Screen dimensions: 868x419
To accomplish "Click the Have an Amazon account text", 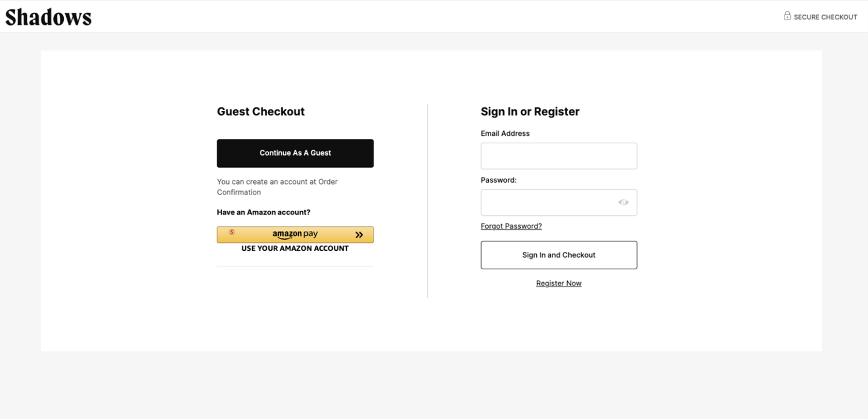I will coord(264,212).
